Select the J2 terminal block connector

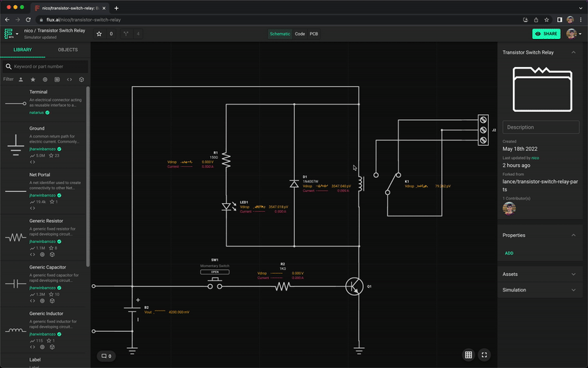pos(484,130)
